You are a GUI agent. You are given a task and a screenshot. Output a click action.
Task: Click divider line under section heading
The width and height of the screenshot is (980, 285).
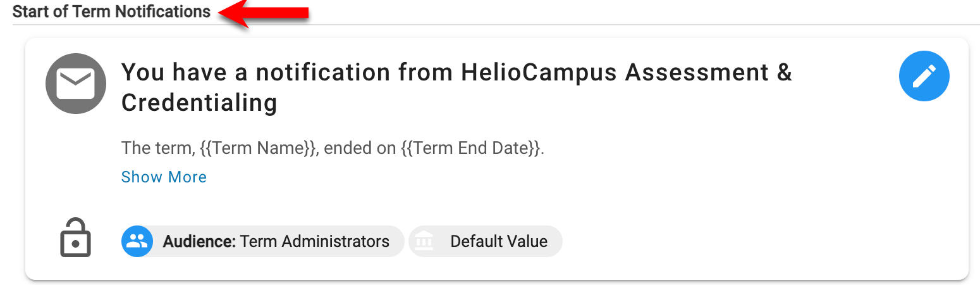(x=569, y=25)
